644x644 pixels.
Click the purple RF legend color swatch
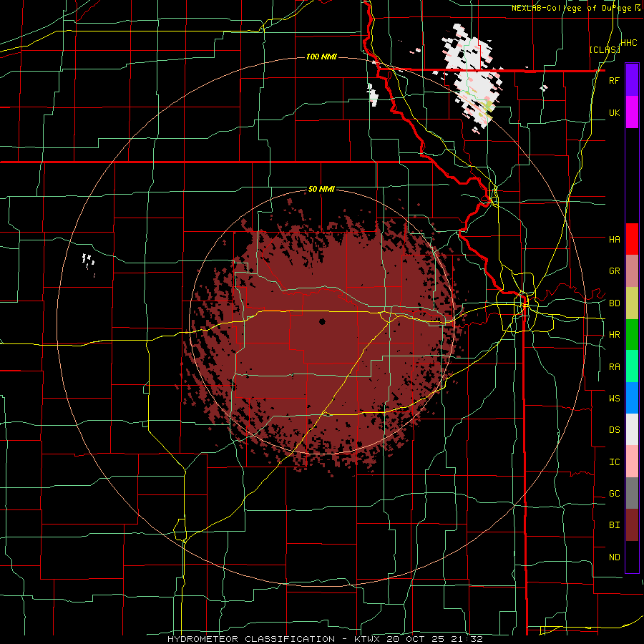pyautogui.click(x=632, y=80)
